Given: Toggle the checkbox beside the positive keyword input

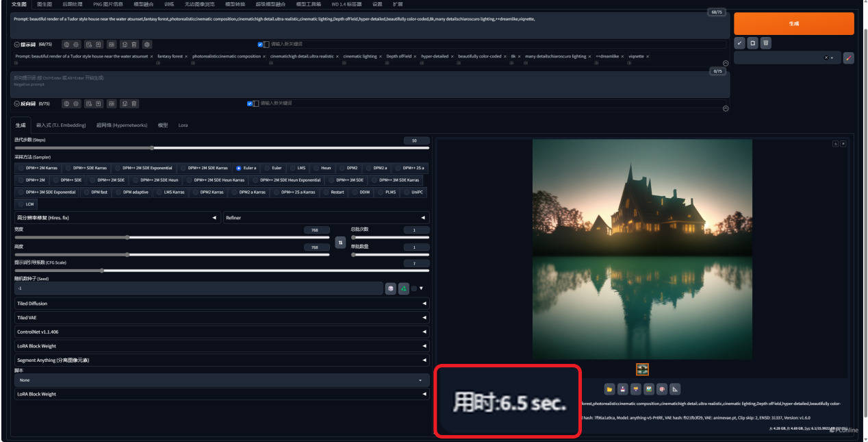Looking at the screenshot, I should pyautogui.click(x=260, y=45).
